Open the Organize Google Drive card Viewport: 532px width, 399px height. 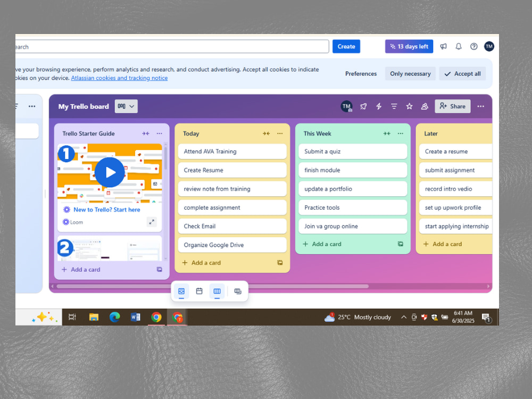[232, 245]
